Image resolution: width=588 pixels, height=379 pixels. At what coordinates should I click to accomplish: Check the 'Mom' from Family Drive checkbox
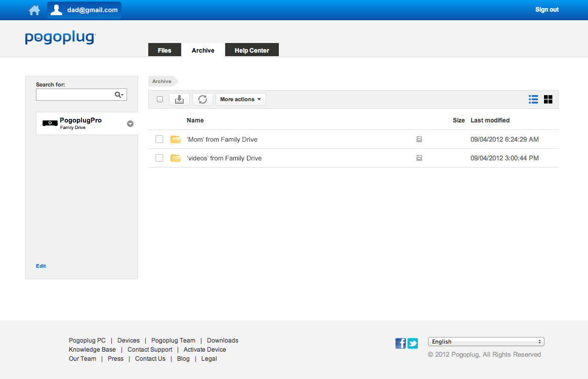159,139
